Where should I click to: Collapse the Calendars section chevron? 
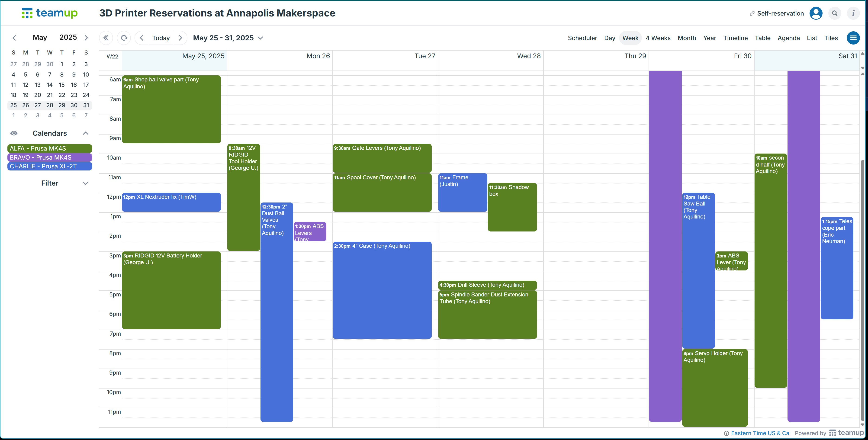tap(86, 133)
